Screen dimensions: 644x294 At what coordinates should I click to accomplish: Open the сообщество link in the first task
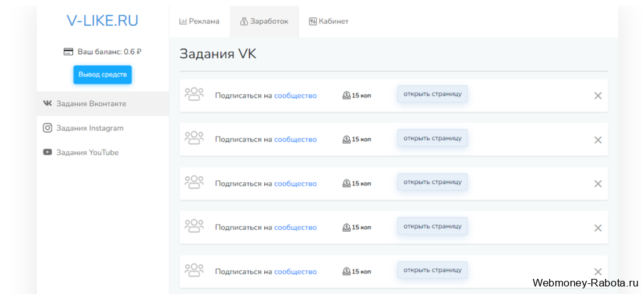point(296,95)
